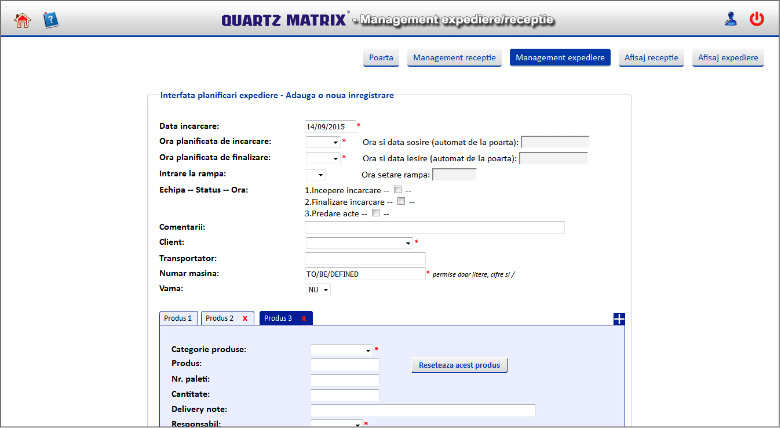Check the Predare acte checkbox
780x428 pixels.
point(376,213)
